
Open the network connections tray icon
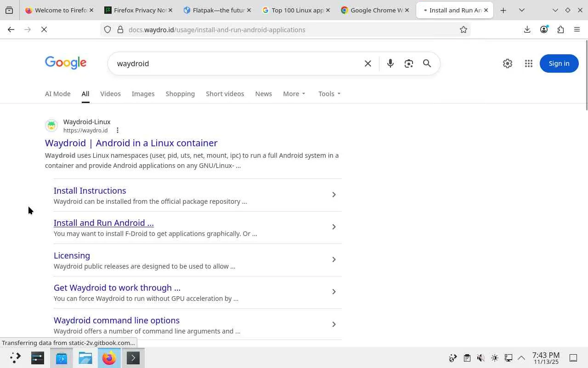[509, 358]
